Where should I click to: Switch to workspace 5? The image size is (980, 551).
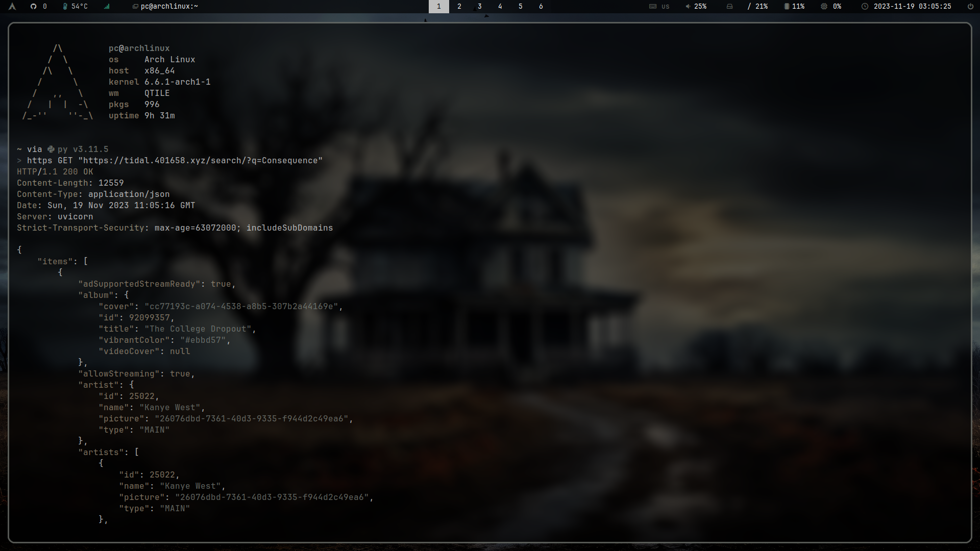(520, 7)
